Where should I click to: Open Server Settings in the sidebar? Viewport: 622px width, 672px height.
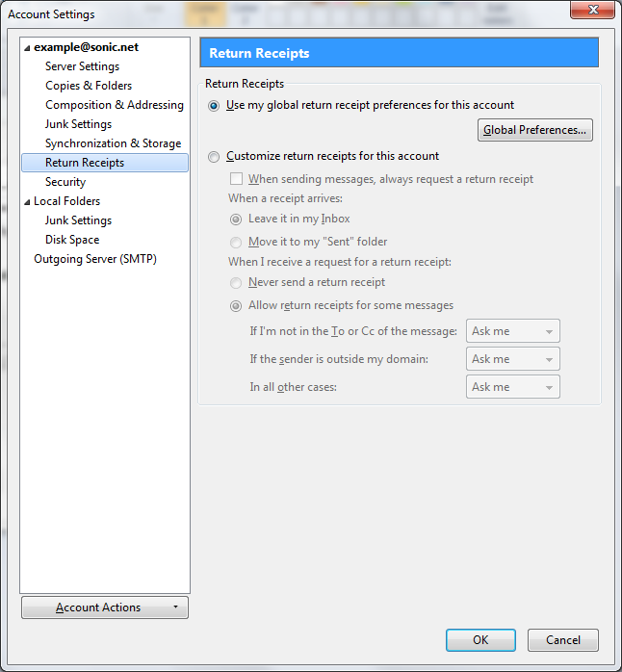click(x=82, y=66)
